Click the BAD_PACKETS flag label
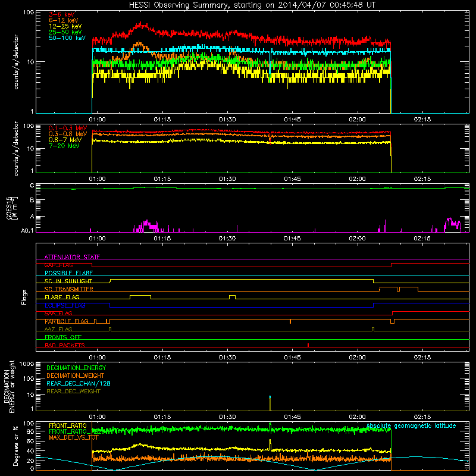Screen dimensions: 476x476 click(65, 345)
